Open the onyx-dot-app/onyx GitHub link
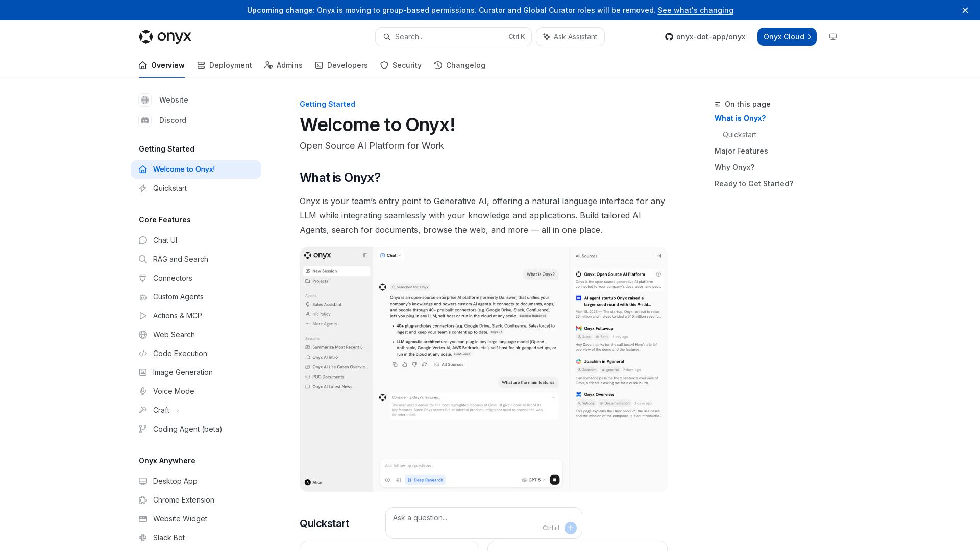 (705, 37)
